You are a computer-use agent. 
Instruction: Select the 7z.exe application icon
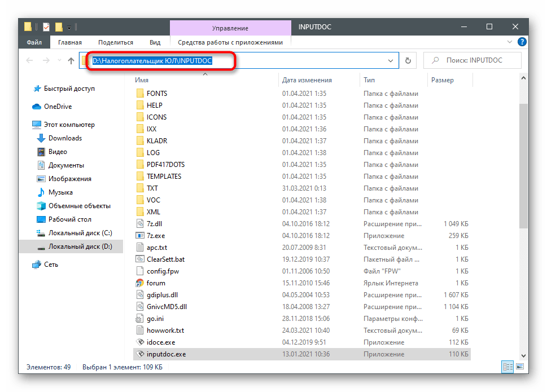point(140,236)
